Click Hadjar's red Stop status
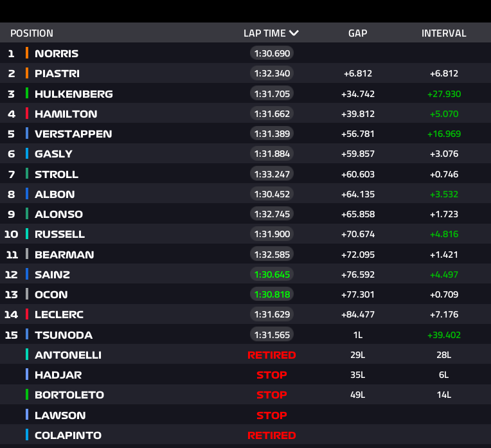 (271, 375)
